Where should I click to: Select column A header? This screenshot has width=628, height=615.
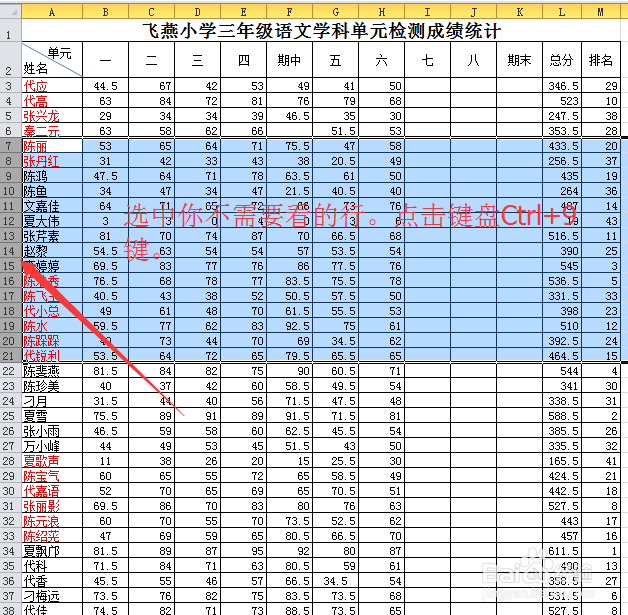pos(52,12)
